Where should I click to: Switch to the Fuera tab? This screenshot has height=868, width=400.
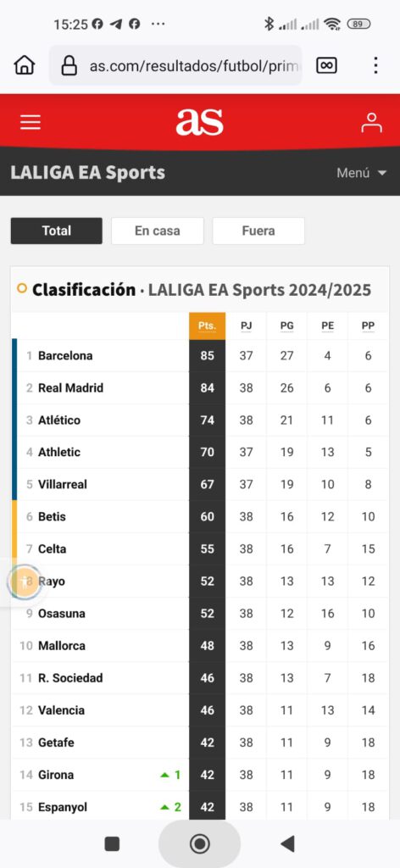(x=258, y=231)
